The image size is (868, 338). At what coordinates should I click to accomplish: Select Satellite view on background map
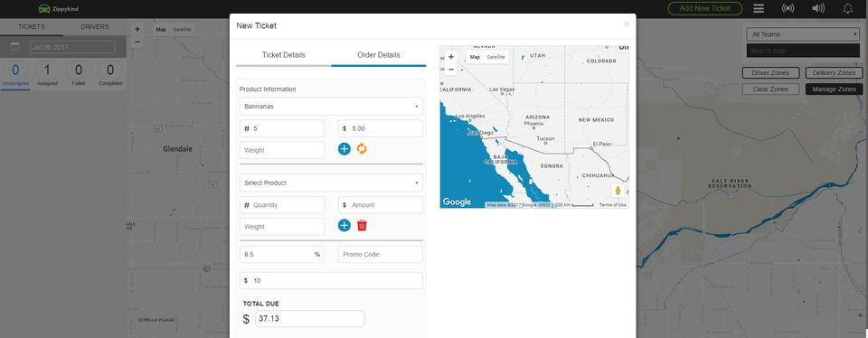point(182,29)
